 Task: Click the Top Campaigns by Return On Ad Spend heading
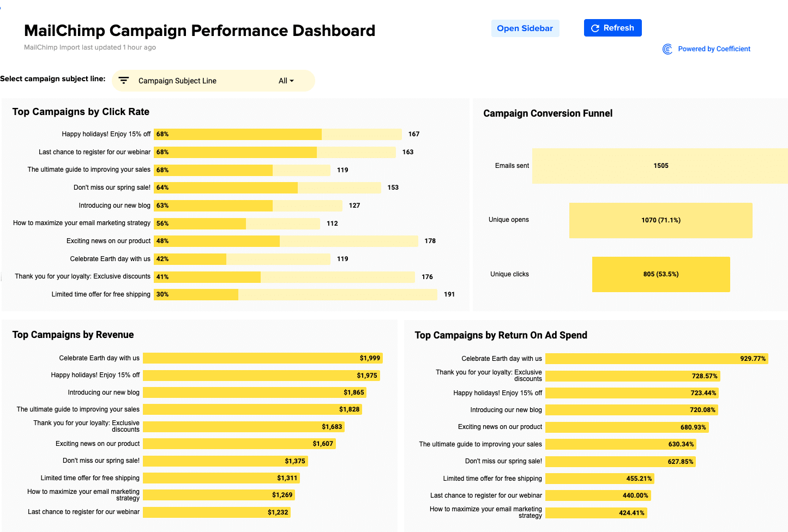(x=501, y=335)
